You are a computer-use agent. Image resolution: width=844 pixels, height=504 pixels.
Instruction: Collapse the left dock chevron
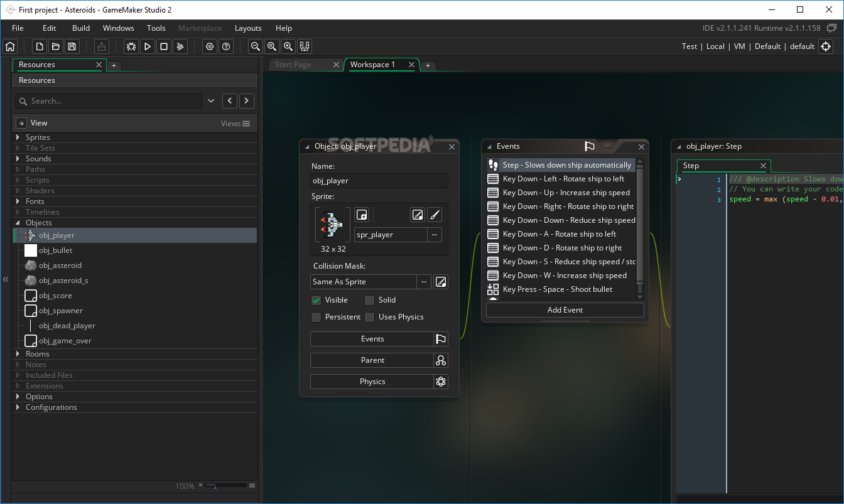(x=6, y=279)
